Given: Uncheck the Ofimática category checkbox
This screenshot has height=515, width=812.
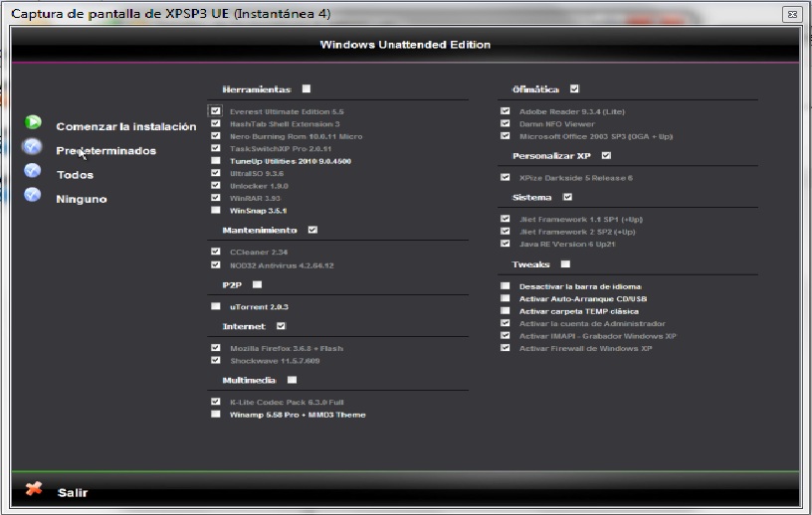Looking at the screenshot, I should 574,88.
